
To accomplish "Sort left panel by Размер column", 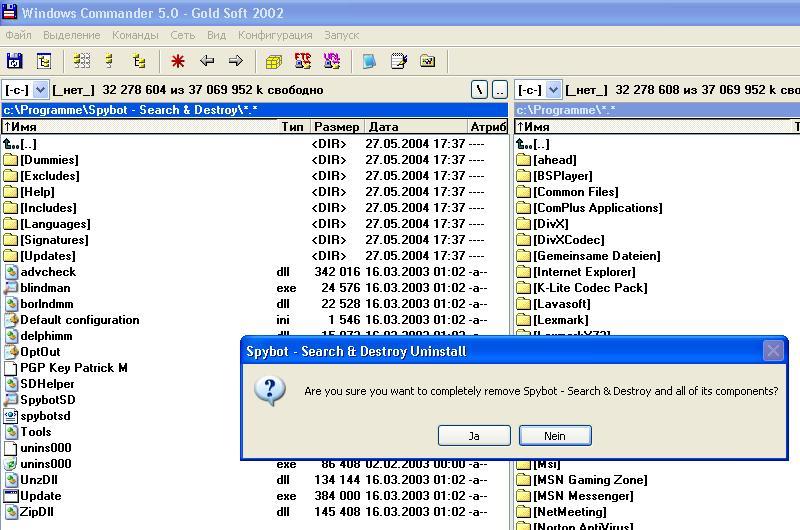I will click(x=336, y=127).
